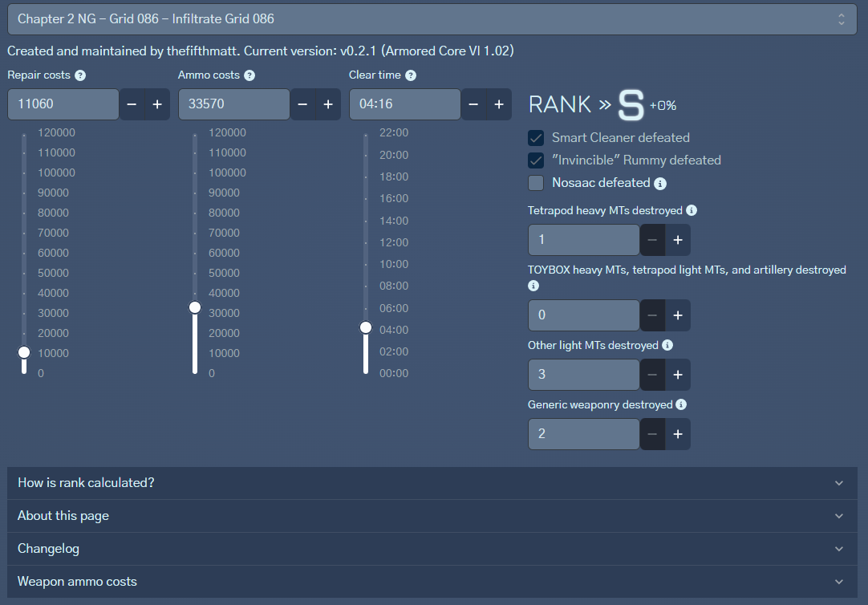Image resolution: width=868 pixels, height=605 pixels.
Task: Decrease repair costs with minus button
Action: tap(132, 104)
